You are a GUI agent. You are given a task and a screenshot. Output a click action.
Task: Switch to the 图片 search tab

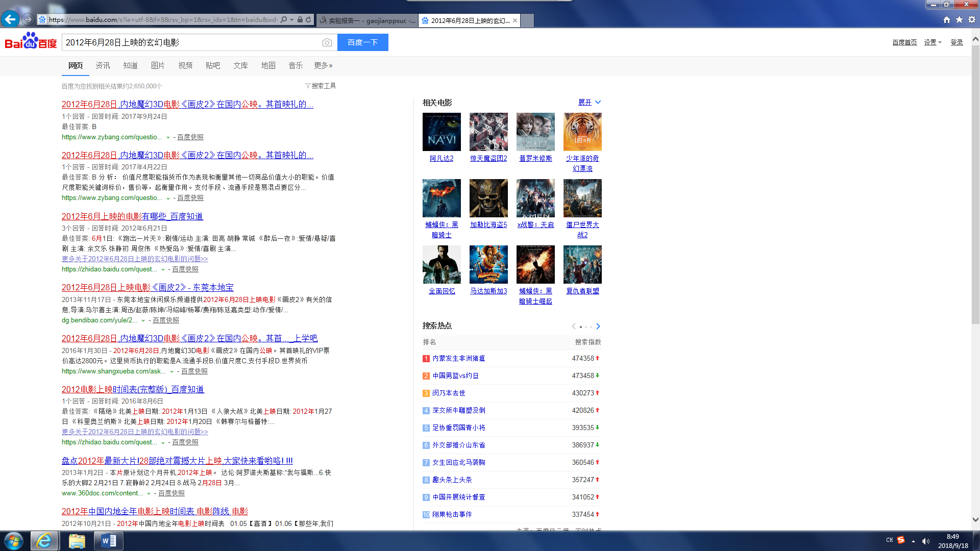pos(158,65)
